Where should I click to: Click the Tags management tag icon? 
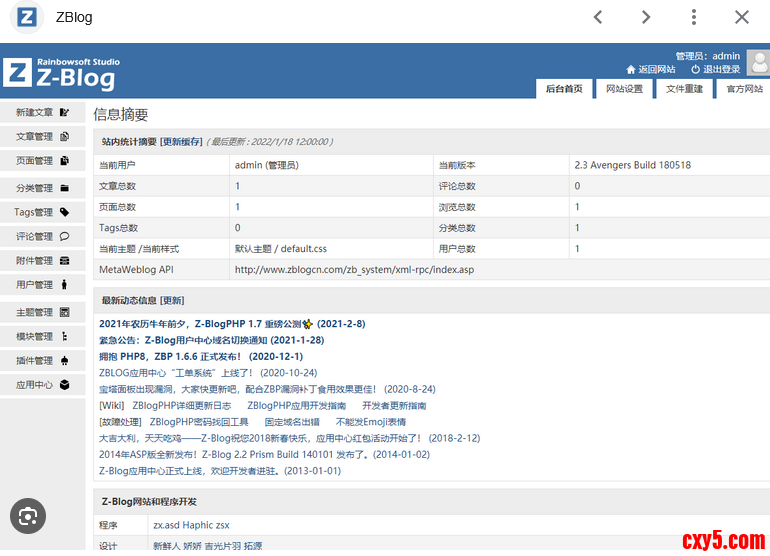point(65,212)
